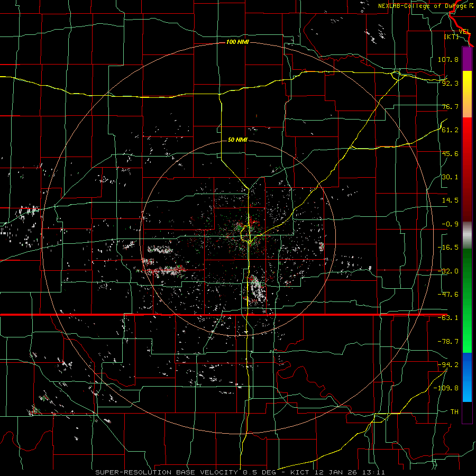The height and width of the screenshot is (476, 476).
Task: Click the yellow-orange segment of the color bar
Action: pos(467,94)
